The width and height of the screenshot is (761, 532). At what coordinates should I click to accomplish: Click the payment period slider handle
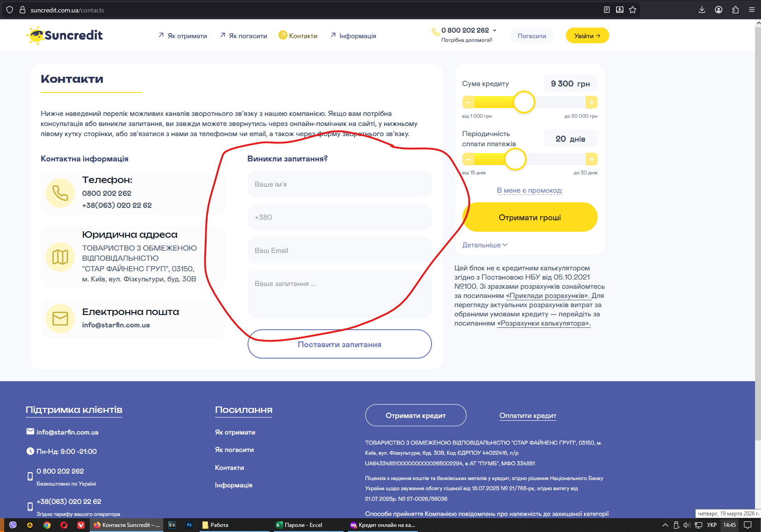click(515, 159)
